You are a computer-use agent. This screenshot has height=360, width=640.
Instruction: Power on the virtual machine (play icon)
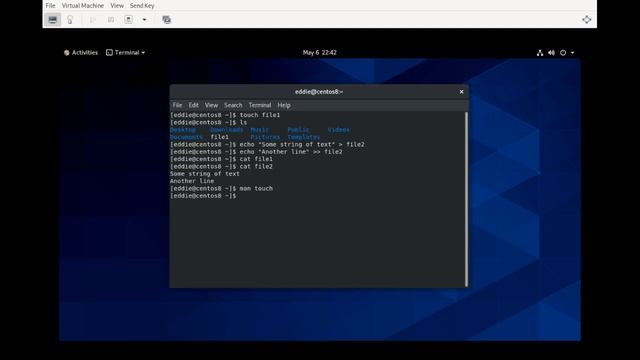point(93,20)
